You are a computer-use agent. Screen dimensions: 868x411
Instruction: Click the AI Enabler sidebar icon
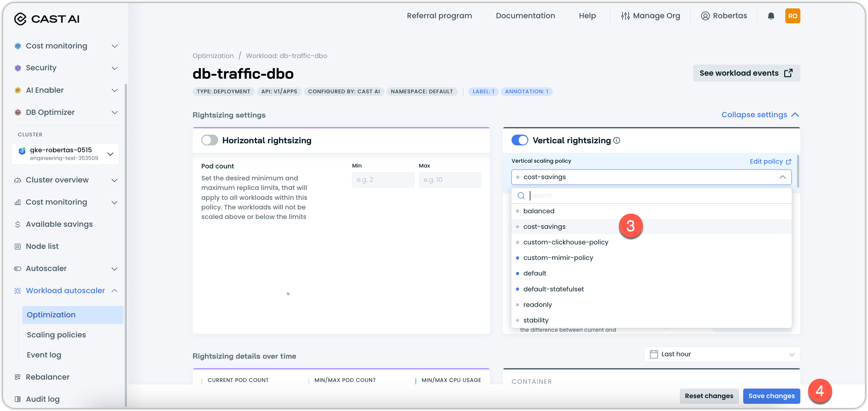click(18, 90)
